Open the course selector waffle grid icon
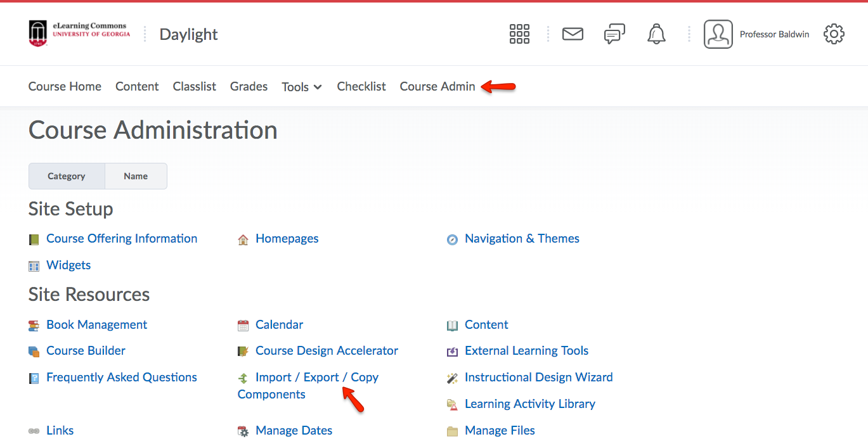The image size is (868, 446). [x=519, y=34]
